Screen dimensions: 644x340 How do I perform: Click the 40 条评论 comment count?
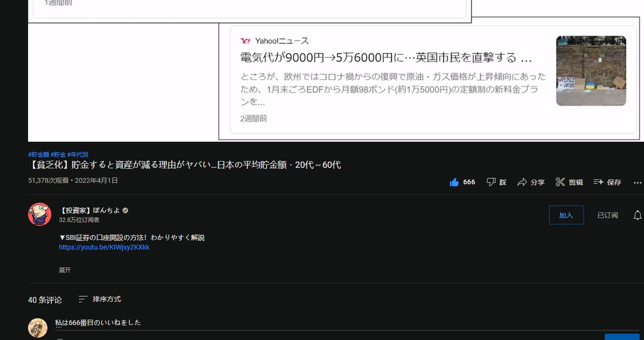[45, 300]
